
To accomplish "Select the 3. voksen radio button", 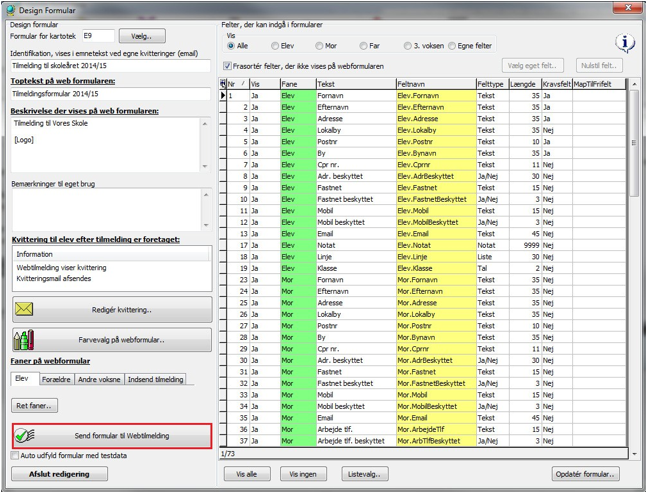I will pos(408,46).
